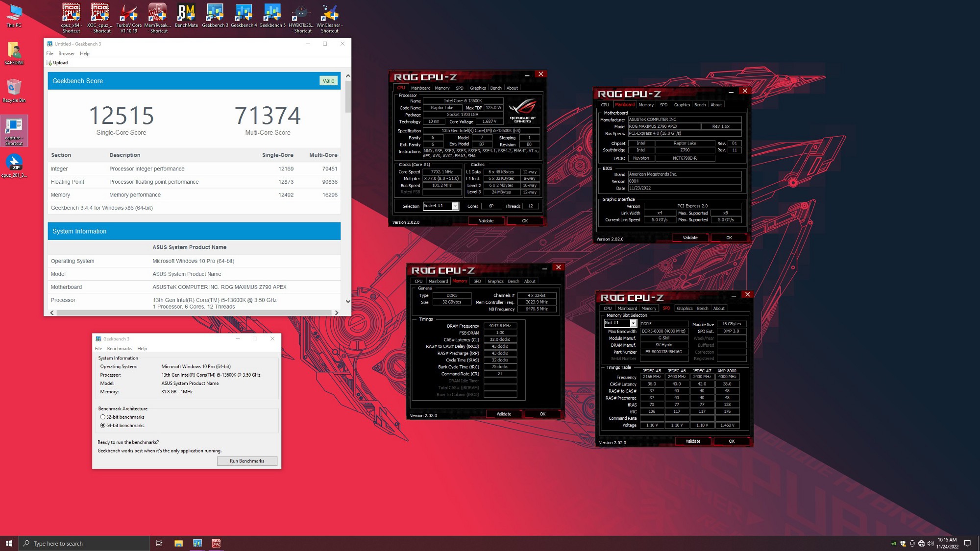The image size is (980, 551).
Task: Launch TurboV Core V1.10.19 icon
Action: click(129, 18)
